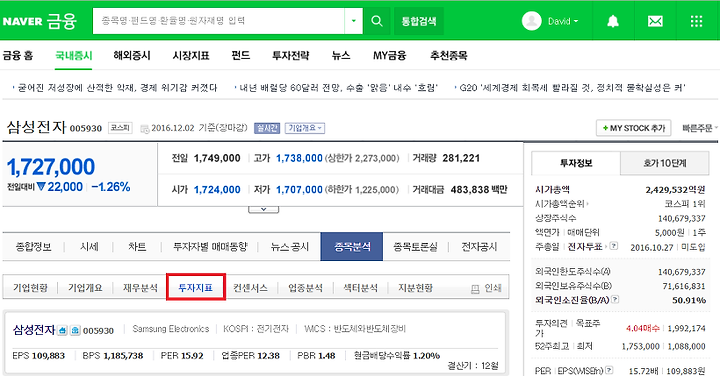Open the 종목토론실 tab
Viewport: 720px width, 376px height.
click(x=415, y=247)
